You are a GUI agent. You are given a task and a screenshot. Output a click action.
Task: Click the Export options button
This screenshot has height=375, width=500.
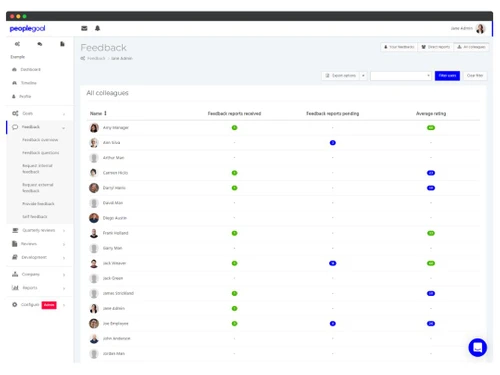point(341,76)
